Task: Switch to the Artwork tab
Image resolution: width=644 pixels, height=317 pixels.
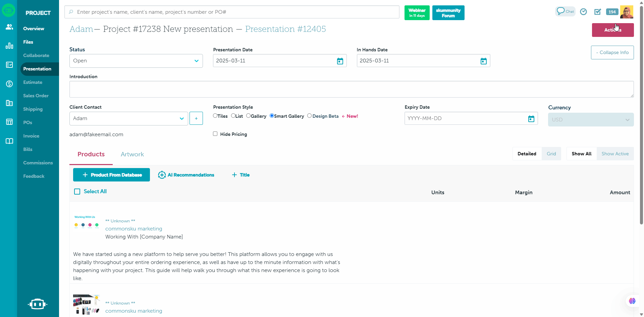Action: (x=132, y=154)
